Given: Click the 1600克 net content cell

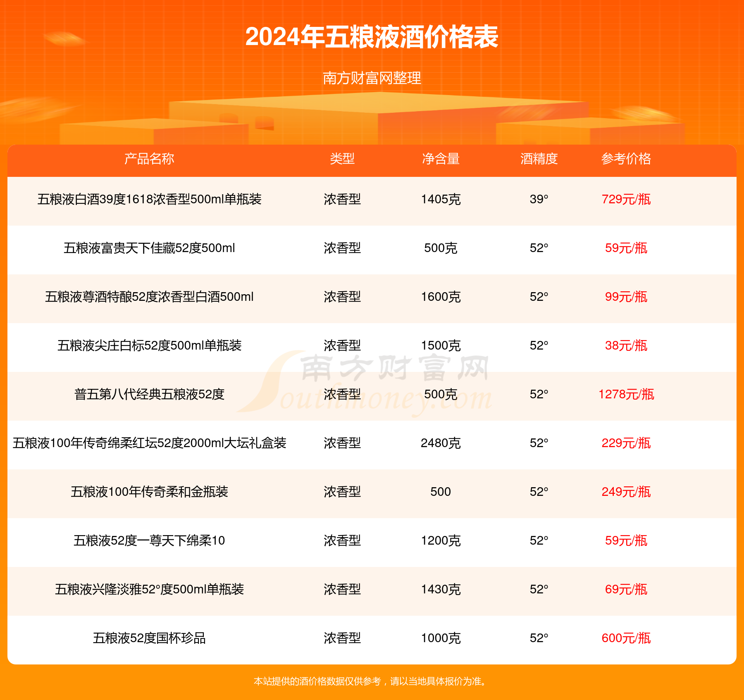Looking at the screenshot, I should [x=441, y=297].
